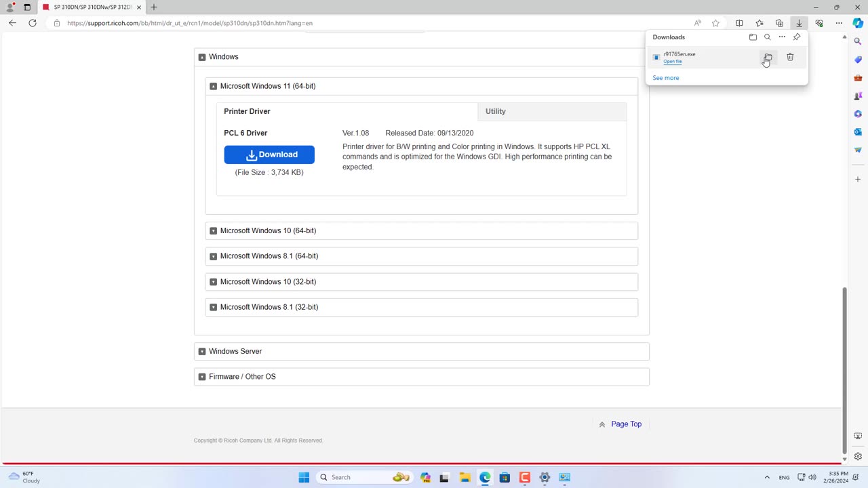
Task: Click the address bar URL
Action: tap(190, 23)
